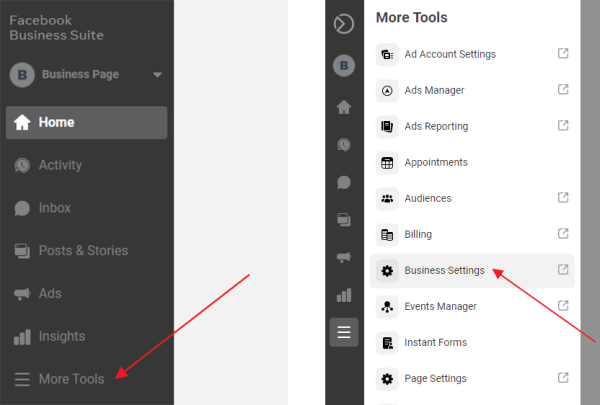This screenshot has width=600, height=405.
Task: Click the Business Suite logo in collapsed rail
Action: [344, 24]
